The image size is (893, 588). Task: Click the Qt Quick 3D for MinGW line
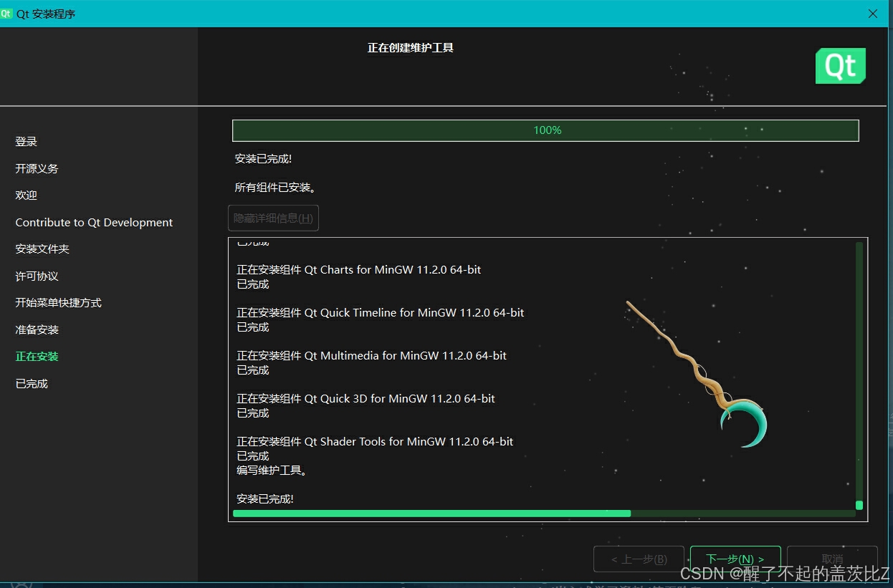(x=366, y=399)
